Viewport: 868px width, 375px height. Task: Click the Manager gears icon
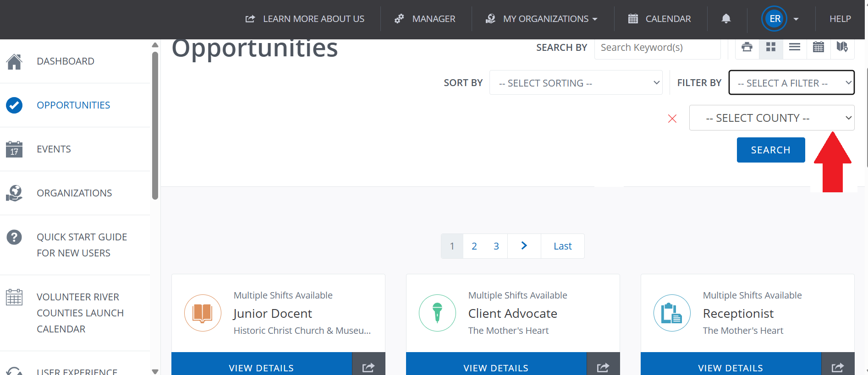(x=399, y=19)
